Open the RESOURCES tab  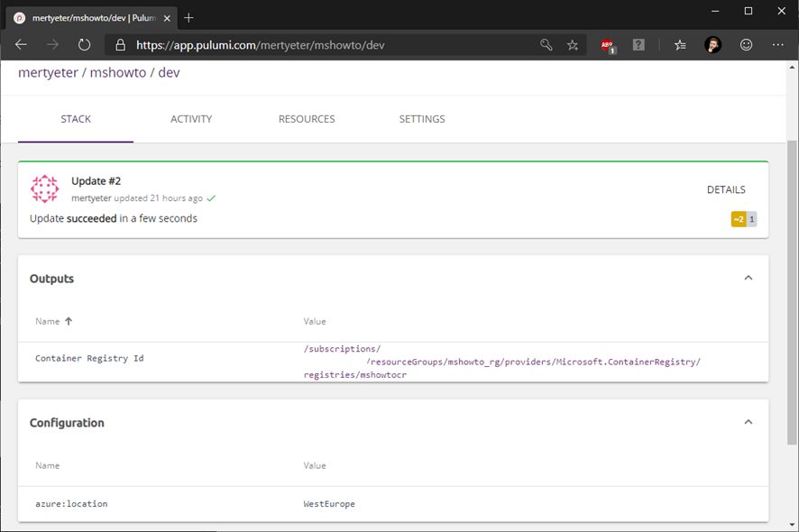click(307, 119)
